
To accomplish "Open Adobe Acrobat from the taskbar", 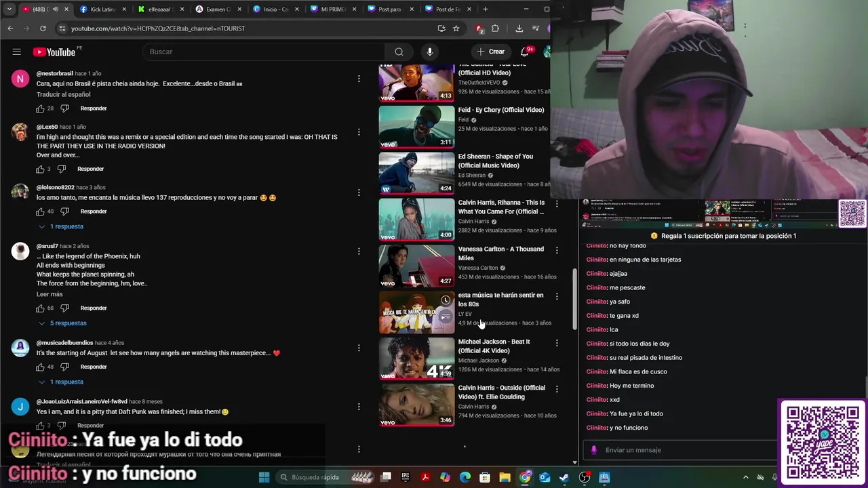I will 426,477.
